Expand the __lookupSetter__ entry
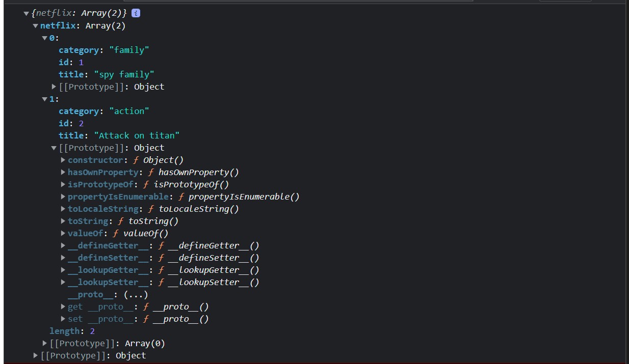This screenshot has width=629, height=364. 63,283
